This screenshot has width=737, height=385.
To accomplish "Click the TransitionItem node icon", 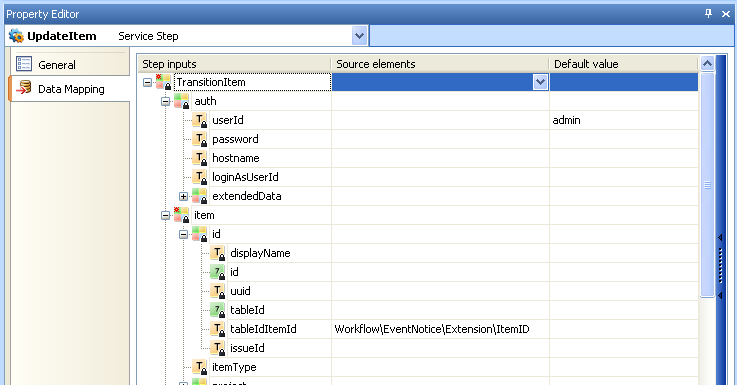I will (164, 82).
